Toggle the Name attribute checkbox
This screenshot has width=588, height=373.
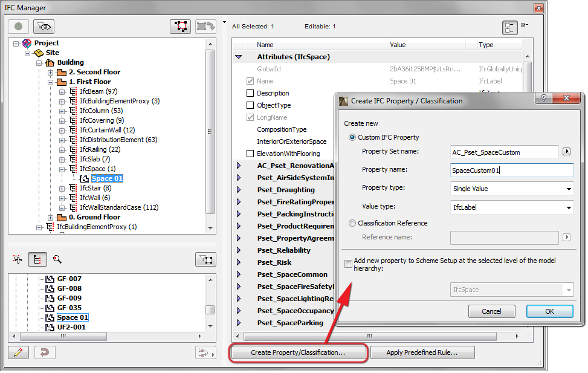250,81
